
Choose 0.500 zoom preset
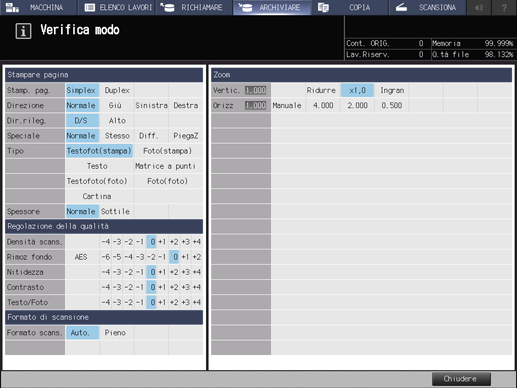391,105
